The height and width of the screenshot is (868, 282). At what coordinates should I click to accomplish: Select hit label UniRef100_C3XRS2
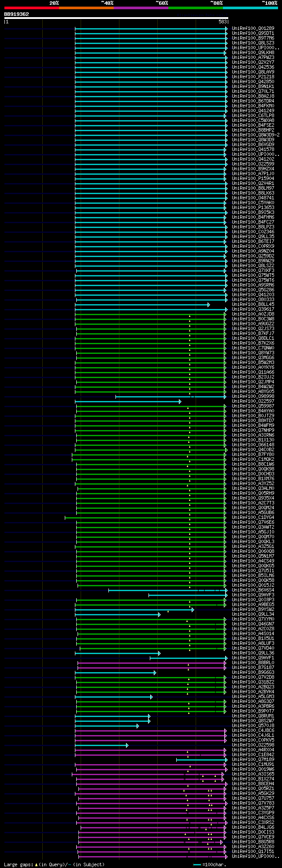[253, 822]
